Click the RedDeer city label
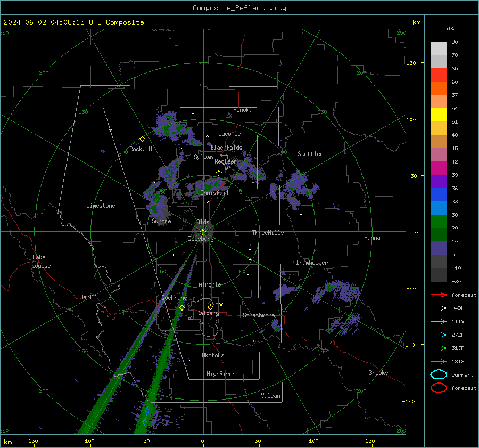 click(226, 161)
